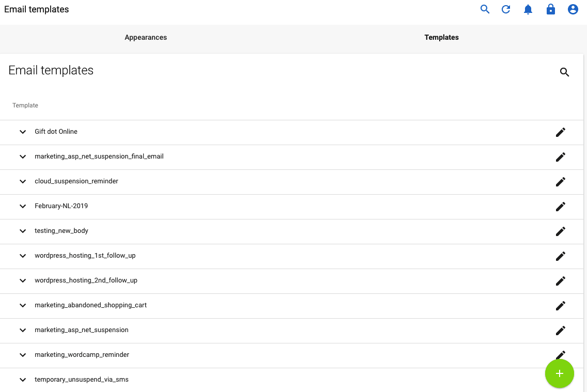Image resolution: width=587 pixels, height=392 pixels.
Task: Create a new template with the green plus button
Action: [560, 373]
